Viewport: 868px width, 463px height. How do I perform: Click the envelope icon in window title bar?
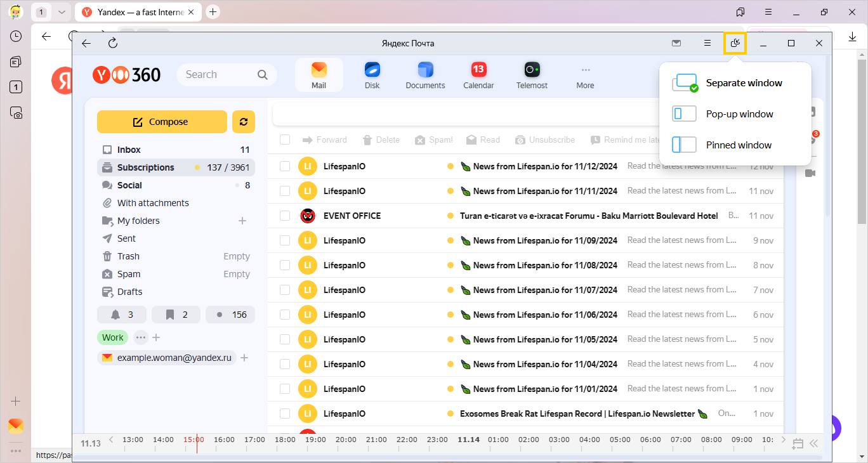pos(676,43)
